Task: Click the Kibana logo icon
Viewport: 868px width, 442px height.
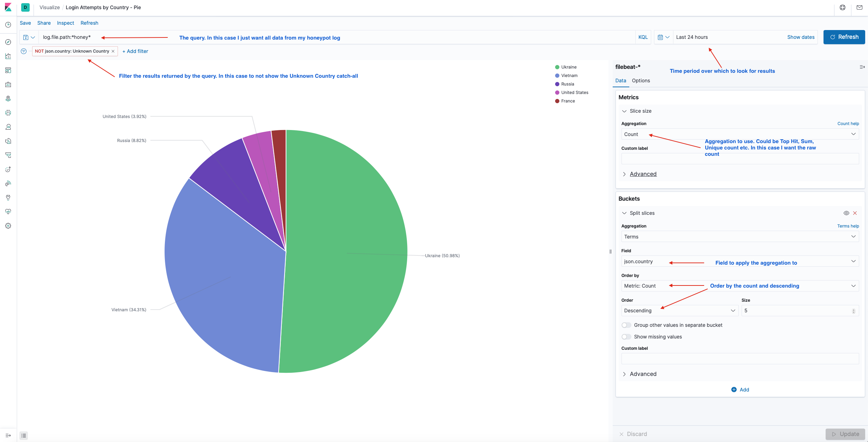Action: [x=8, y=7]
